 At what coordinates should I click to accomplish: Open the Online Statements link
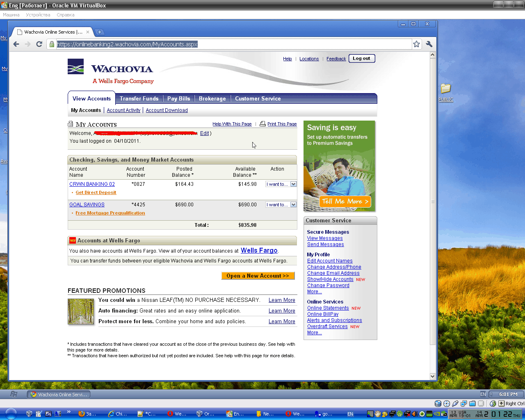tap(328, 308)
